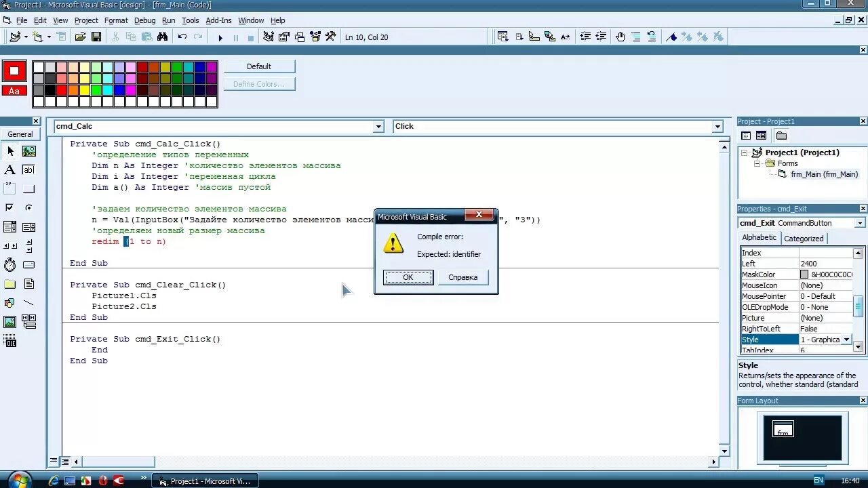The width and height of the screenshot is (868, 488).
Task: Click the Undo arrow icon
Action: (182, 37)
